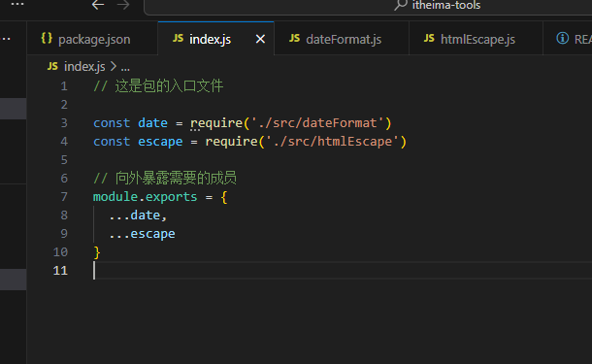592x364 pixels.
Task: Click the module.exports text on line 7
Action: coord(145,197)
